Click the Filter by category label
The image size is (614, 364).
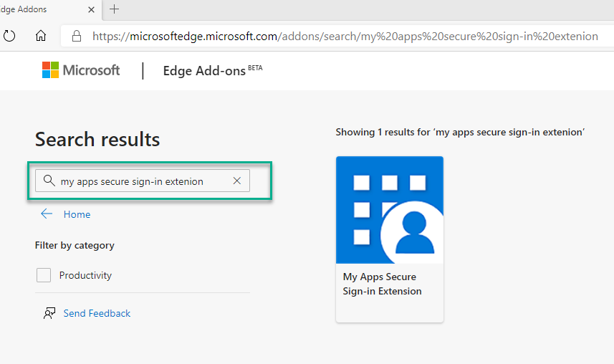coord(75,246)
